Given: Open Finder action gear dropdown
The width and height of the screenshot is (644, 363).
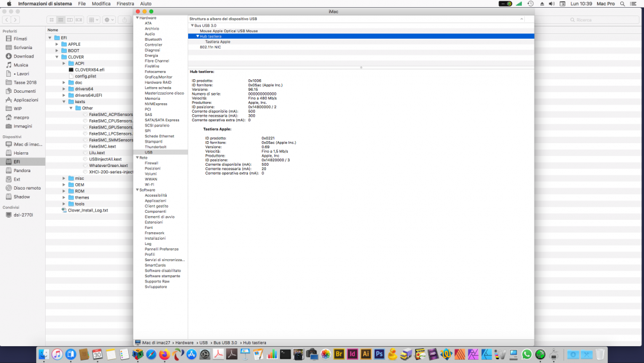Looking at the screenshot, I should tap(109, 20).
